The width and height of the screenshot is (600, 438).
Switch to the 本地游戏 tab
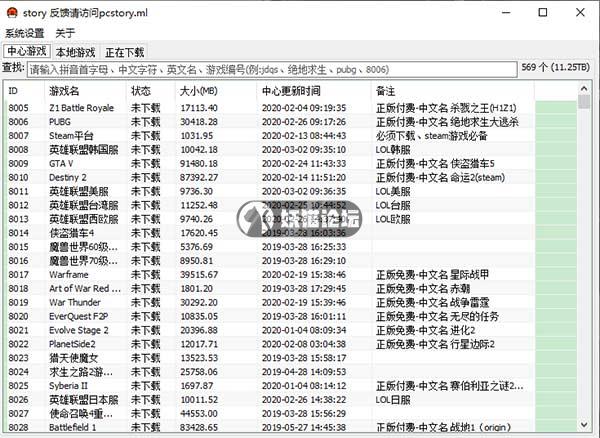pyautogui.click(x=75, y=51)
